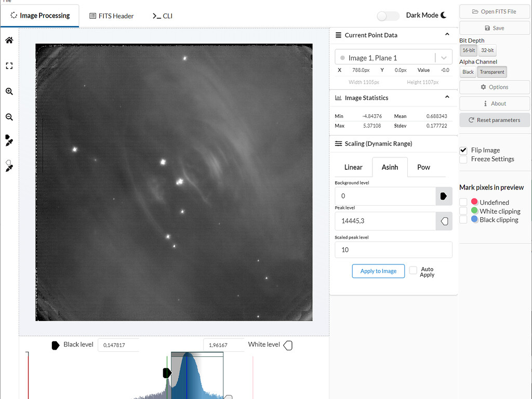
Task: Select the Pow scaling tab
Action: coord(423,167)
